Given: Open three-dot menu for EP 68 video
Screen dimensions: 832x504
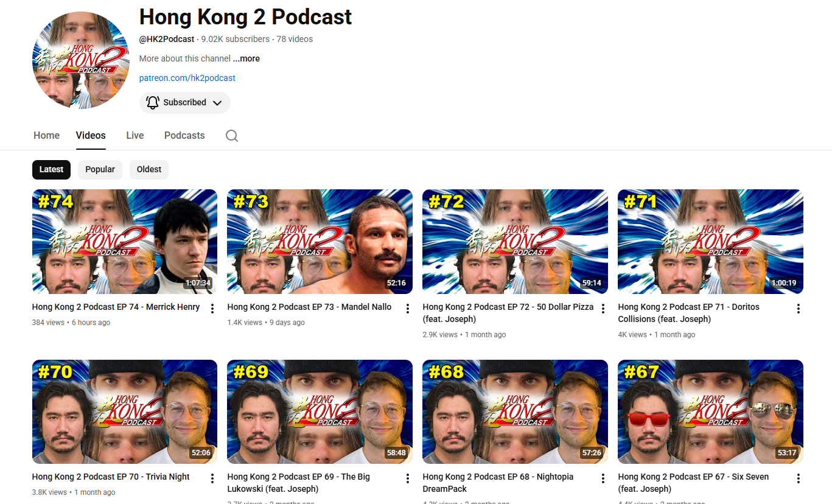Looking at the screenshot, I should pyautogui.click(x=603, y=478).
